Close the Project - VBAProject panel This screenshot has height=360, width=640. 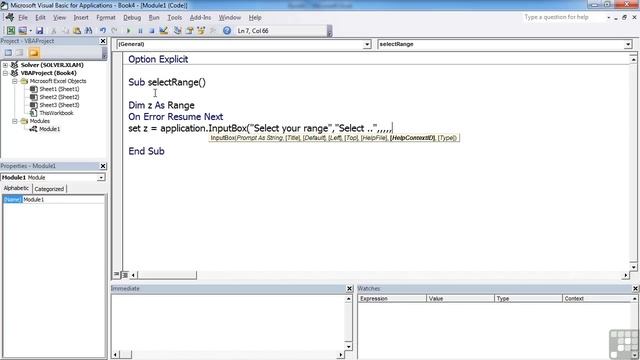(x=103, y=41)
